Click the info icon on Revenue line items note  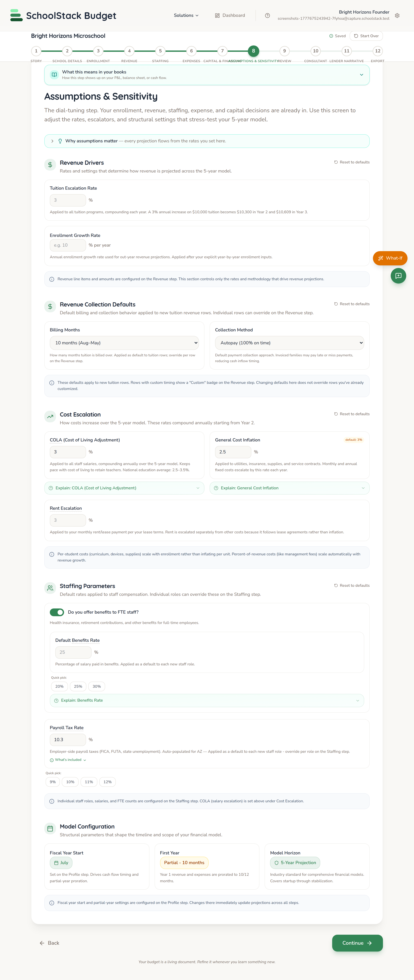(52, 279)
